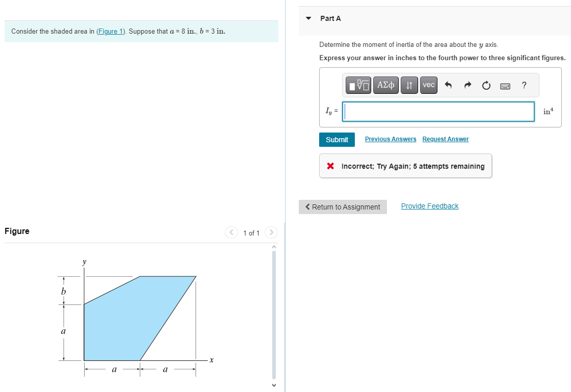
Task: Open equation editor help with the question mark
Action: pos(524,85)
